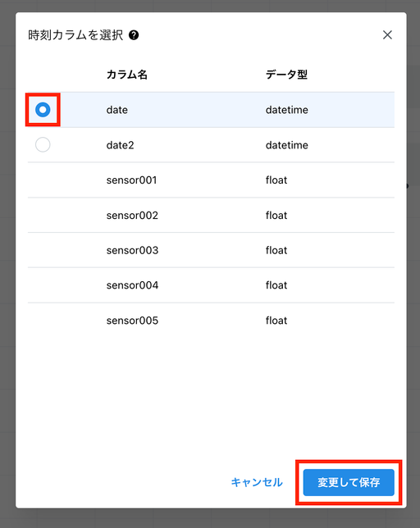The height and width of the screenshot is (528, 420).
Task: Click the date2 column name
Action: 120,145
